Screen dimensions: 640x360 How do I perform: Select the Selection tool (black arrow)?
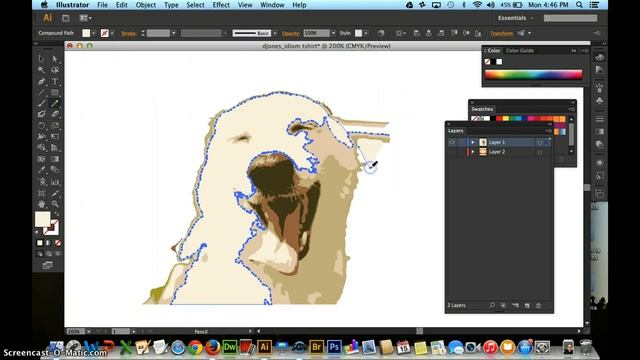click(42, 59)
